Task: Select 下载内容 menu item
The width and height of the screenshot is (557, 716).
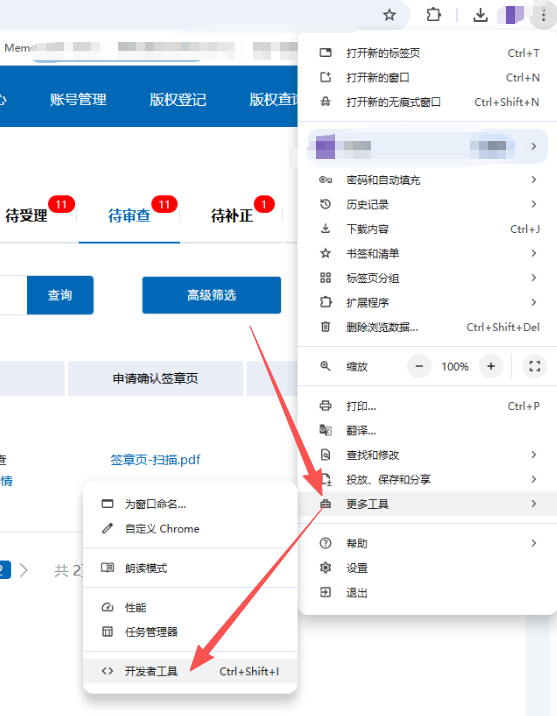Action: [x=427, y=229]
